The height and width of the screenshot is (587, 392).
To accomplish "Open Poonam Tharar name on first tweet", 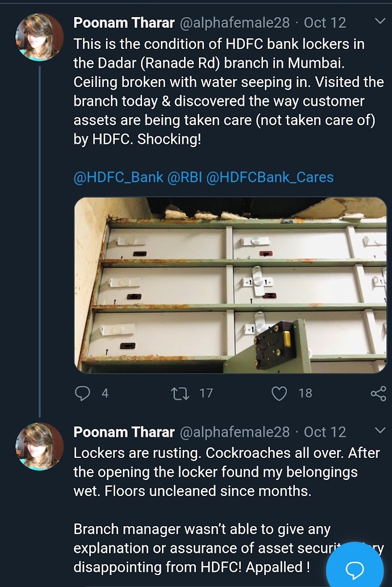I will point(124,23).
